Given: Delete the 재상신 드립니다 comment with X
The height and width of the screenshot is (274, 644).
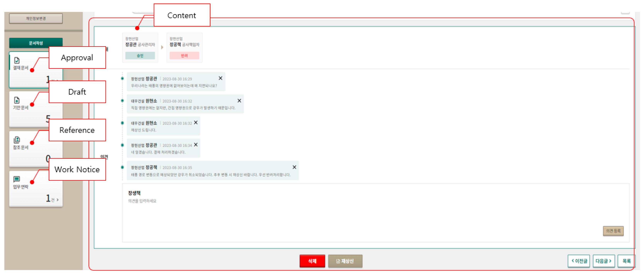Looking at the screenshot, I should pyautogui.click(x=196, y=122).
